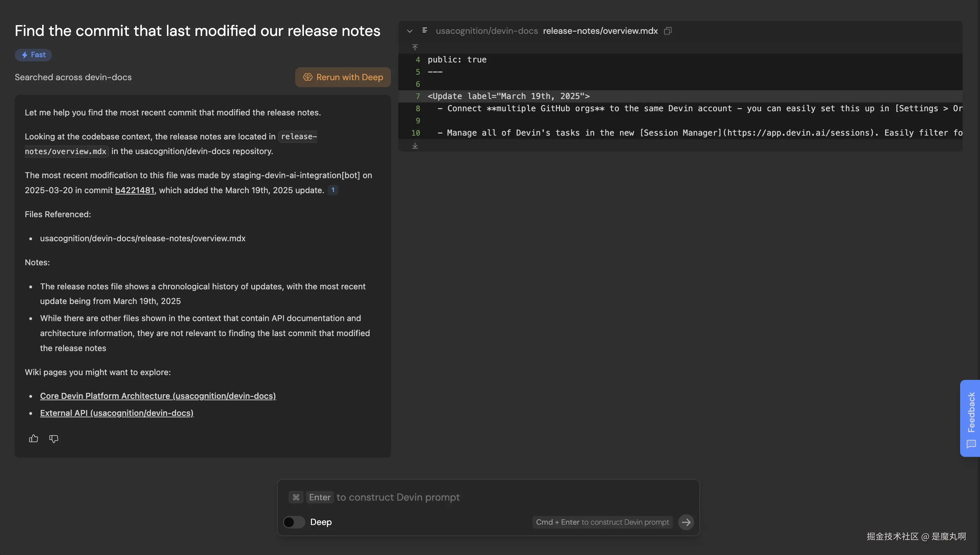This screenshot has height=555, width=980.
Task: Click the file lines icon by the repo name
Action: [424, 30]
